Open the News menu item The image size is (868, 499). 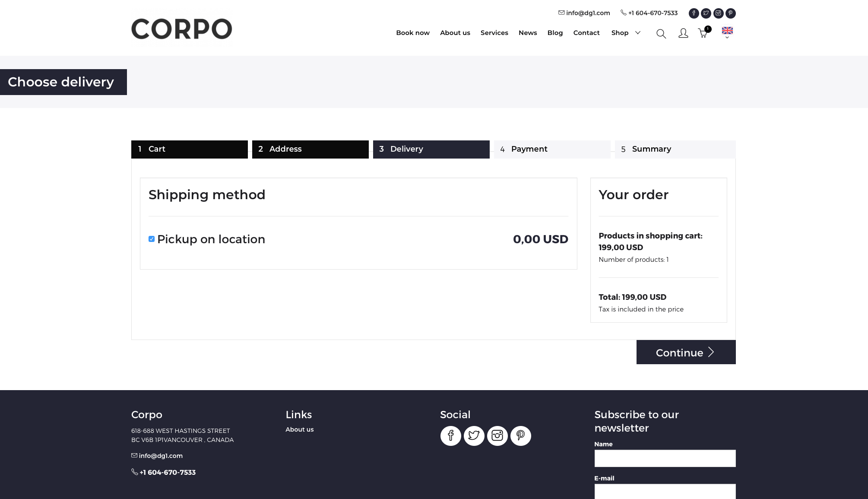pyautogui.click(x=527, y=33)
